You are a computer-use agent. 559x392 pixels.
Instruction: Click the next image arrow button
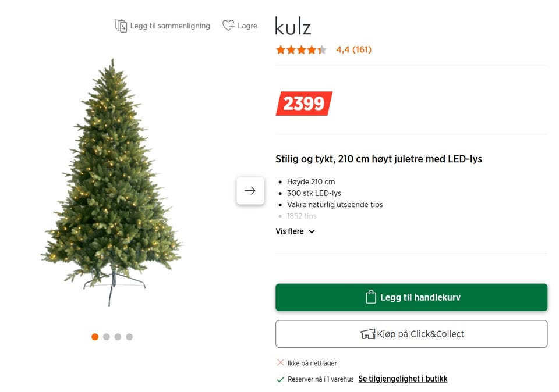pyautogui.click(x=250, y=191)
